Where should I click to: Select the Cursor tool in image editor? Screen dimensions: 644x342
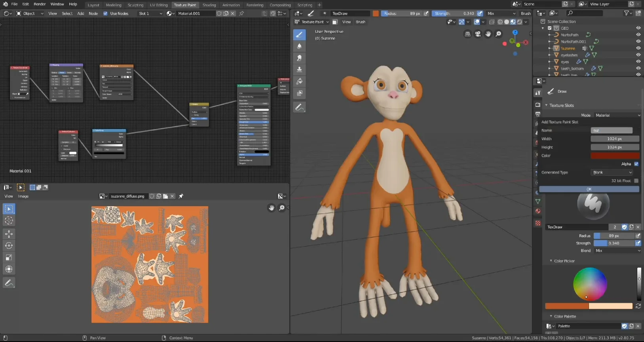tap(9, 220)
